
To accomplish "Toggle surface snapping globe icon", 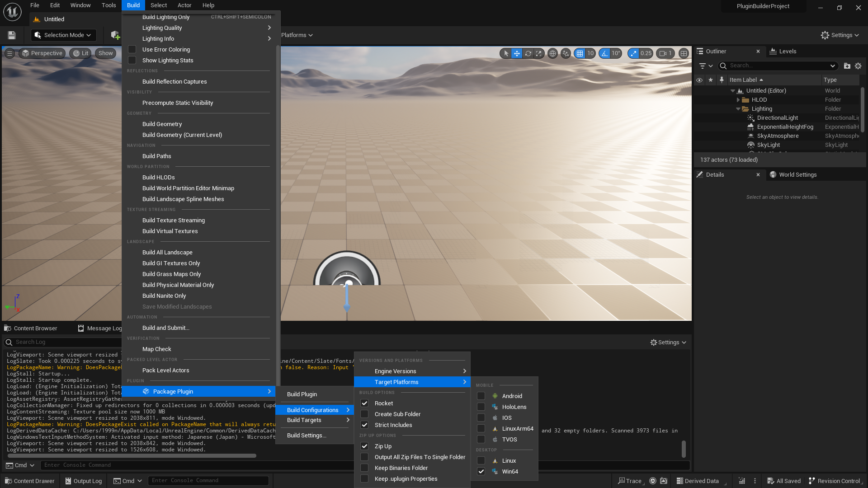I will 552,53.
